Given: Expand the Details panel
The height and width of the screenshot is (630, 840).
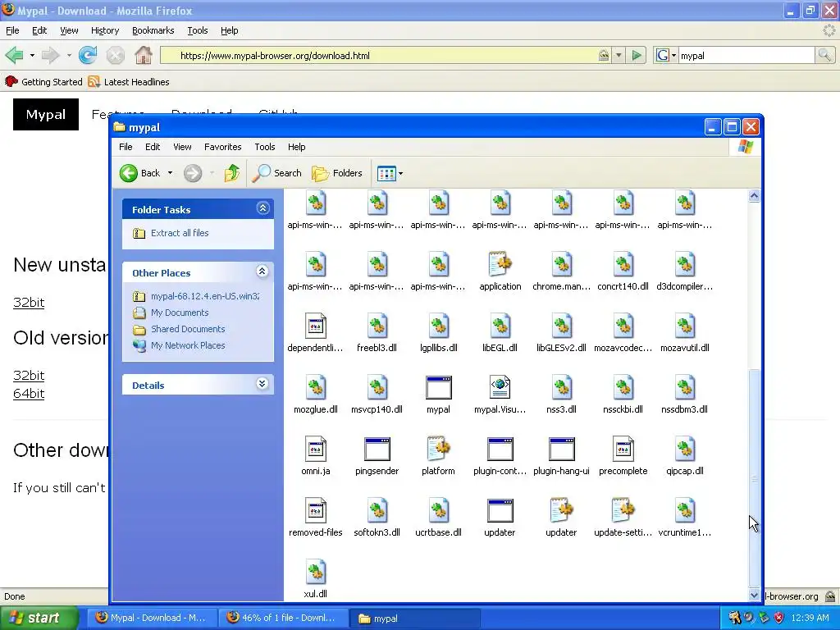Looking at the screenshot, I should [262, 384].
